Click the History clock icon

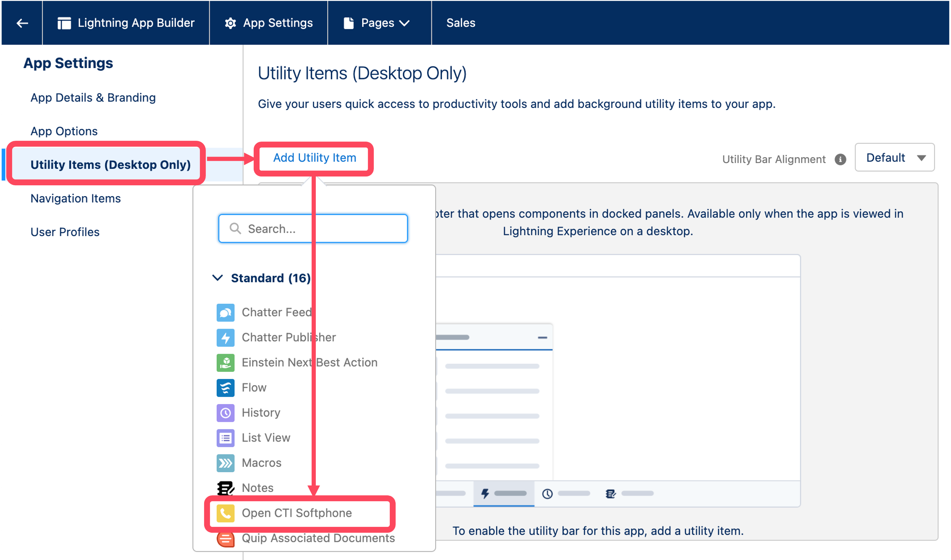click(x=226, y=413)
